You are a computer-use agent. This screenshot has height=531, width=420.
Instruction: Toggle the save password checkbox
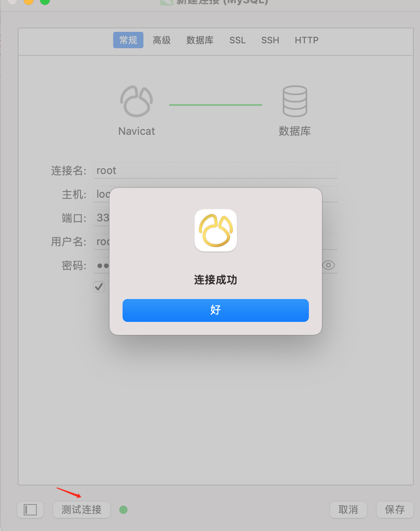[x=99, y=287]
